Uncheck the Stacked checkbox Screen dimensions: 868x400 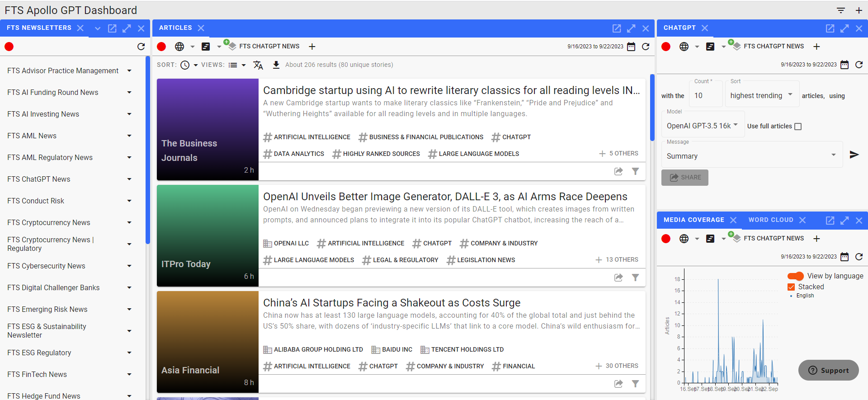tap(791, 287)
